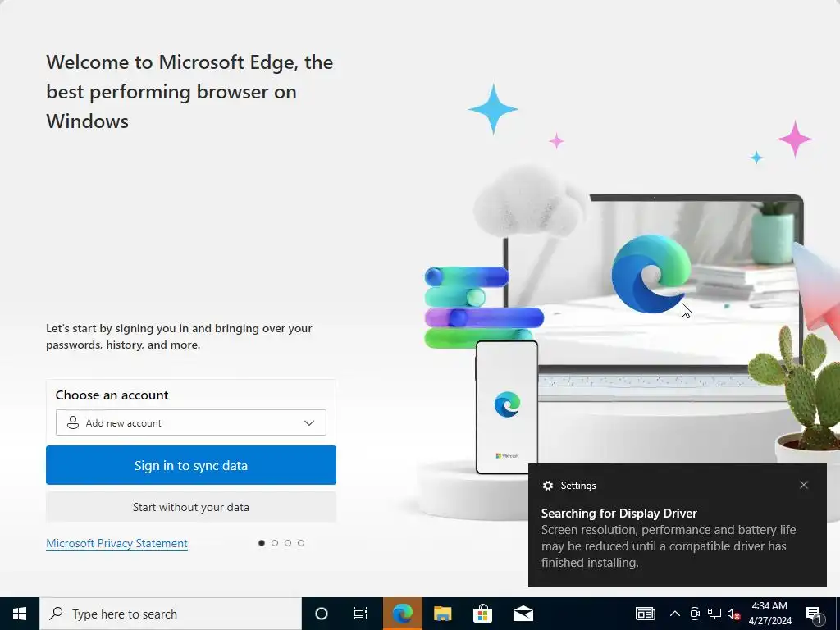
Task: Dismiss the Display Driver notification
Action: pyautogui.click(x=804, y=485)
